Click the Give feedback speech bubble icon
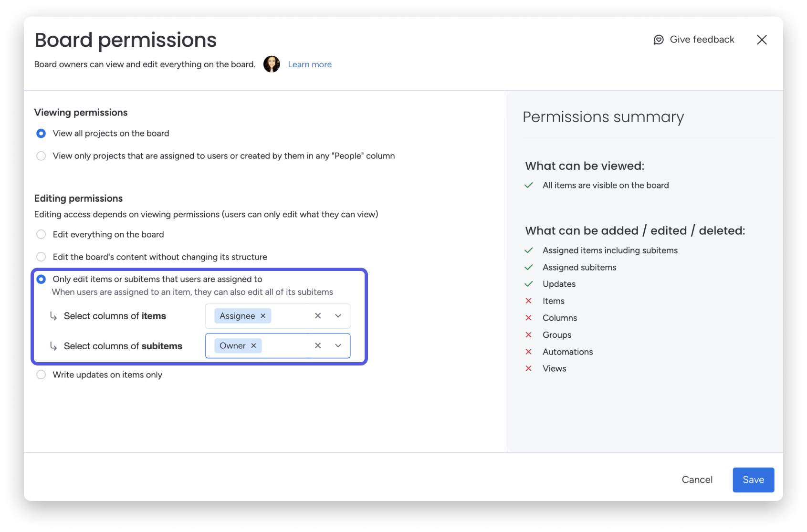This screenshot has width=807, height=532. pos(658,39)
